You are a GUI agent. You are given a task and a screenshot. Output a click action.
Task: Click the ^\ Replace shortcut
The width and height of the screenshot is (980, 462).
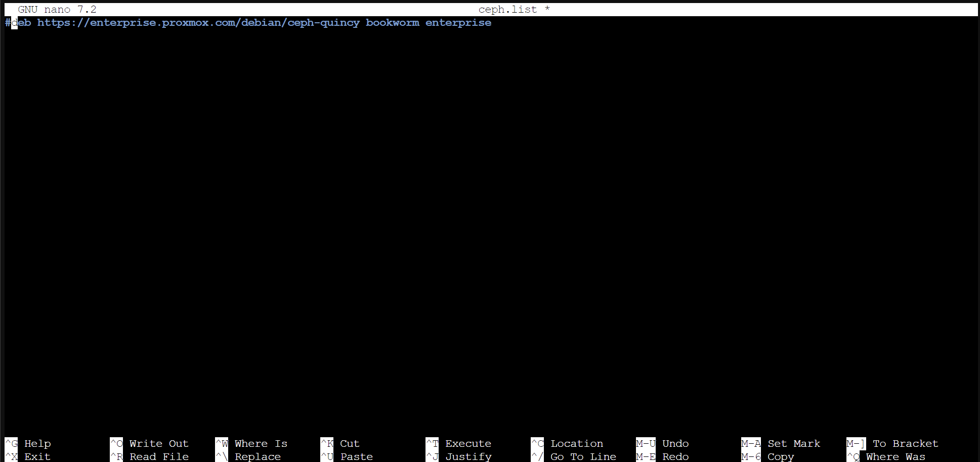[x=248, y=456]
